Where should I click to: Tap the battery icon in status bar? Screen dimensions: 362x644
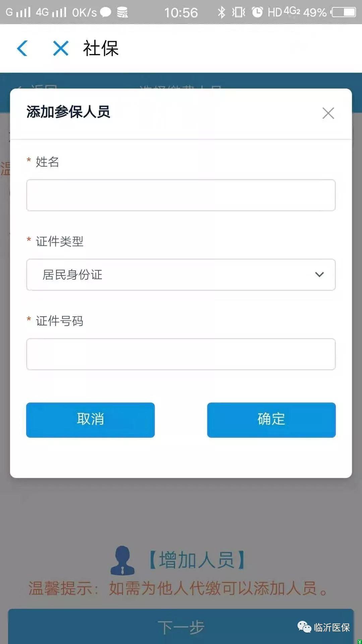coord(344,12)
